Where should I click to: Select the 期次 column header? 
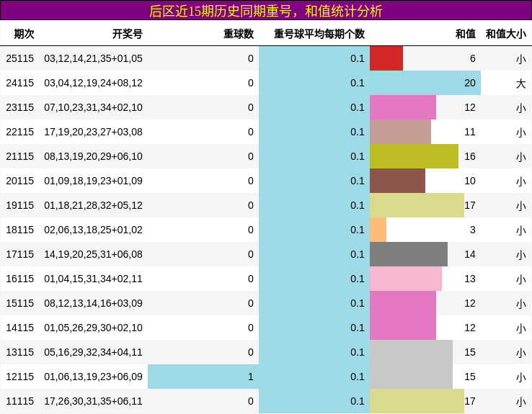24,34
